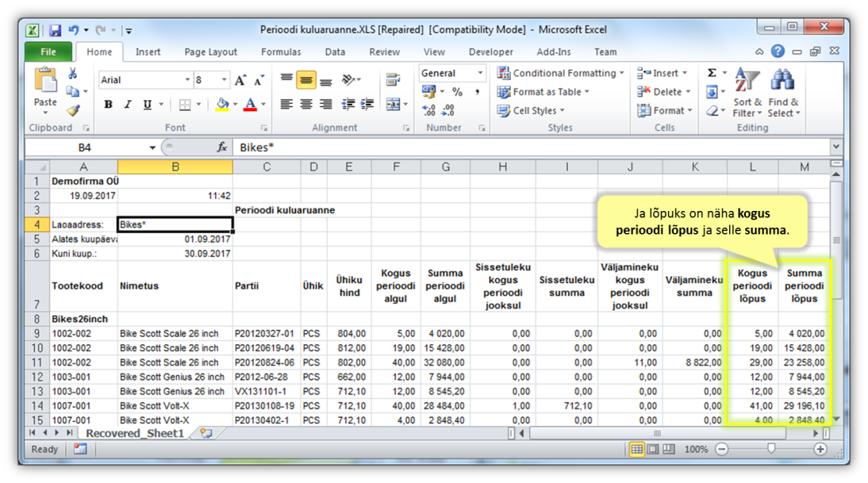
Task: Click Wrap Text icon
Action: (393, 79)
